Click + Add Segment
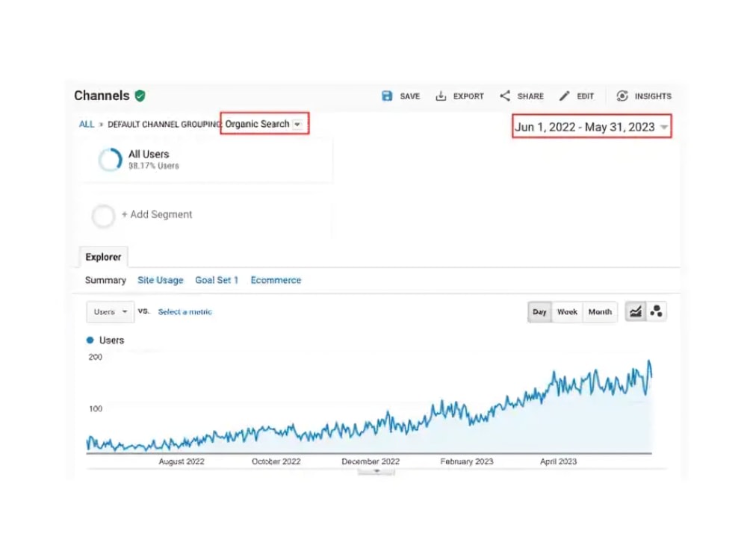This screenshot has height=560, width=747. [x=157, y=214]
